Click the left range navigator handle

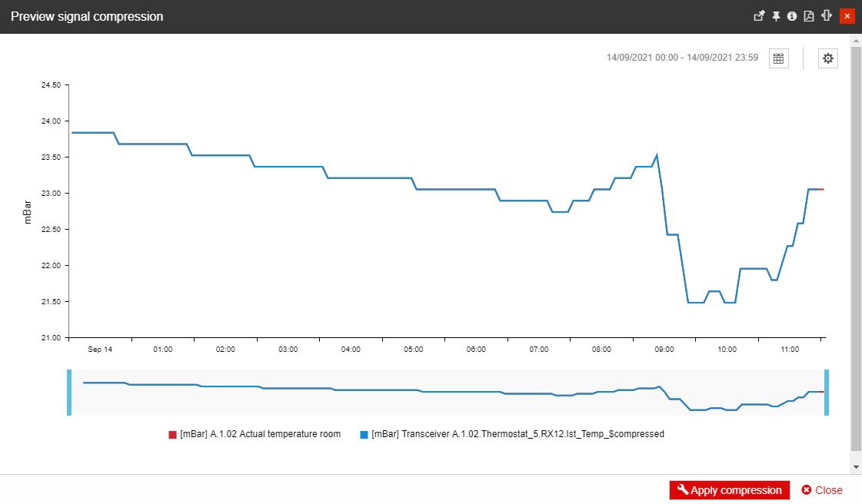click(x=69, y=393)
